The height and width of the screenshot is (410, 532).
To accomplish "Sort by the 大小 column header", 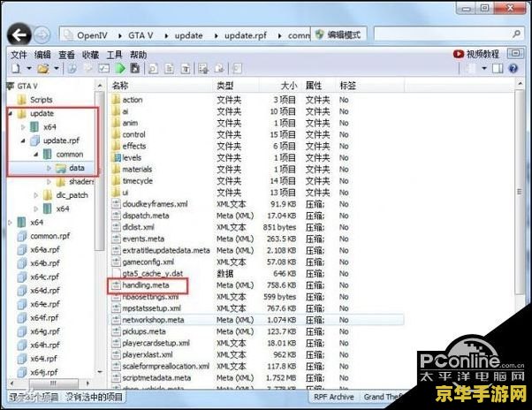I will click(289, 86).
